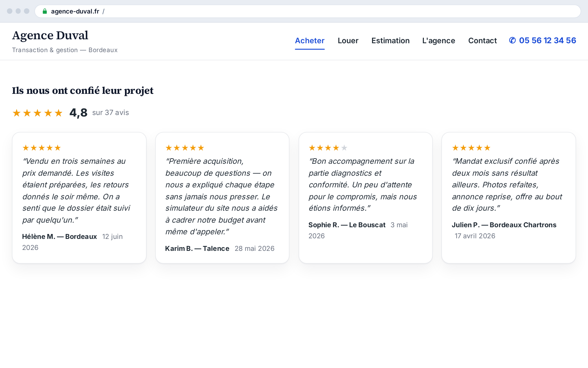Viewport: 588px width, 368px height.
Task: Click the author name Julien P. — Bordeaux Chartrons
Action: [504, 225]
